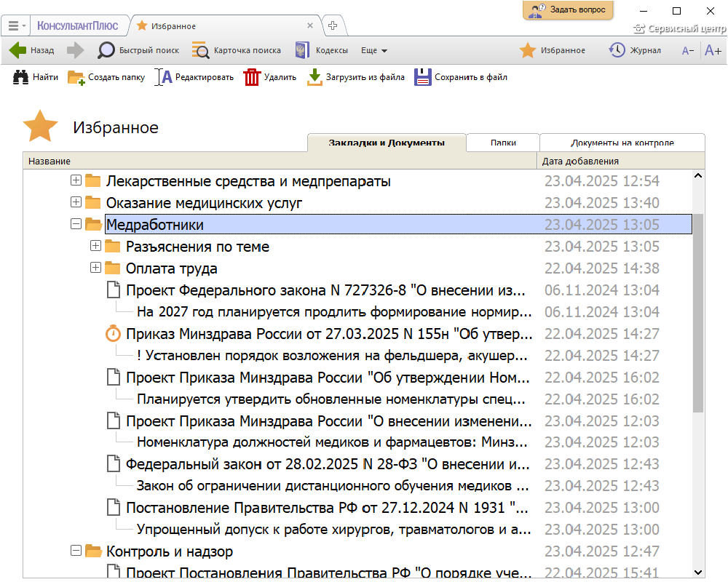
Task: Decrease font size with A−
Action: point(688,51)
